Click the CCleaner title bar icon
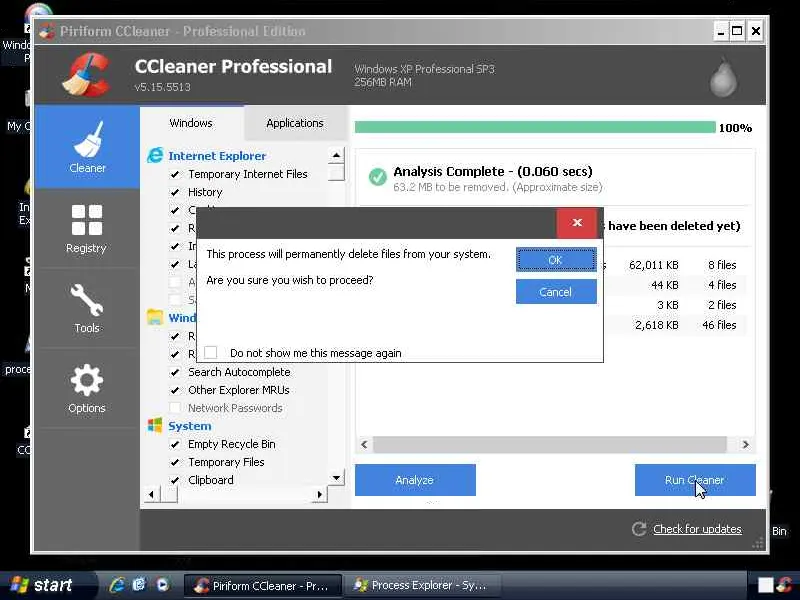Image resolution: width=800 pixels, height=600 pixels. 47,31
